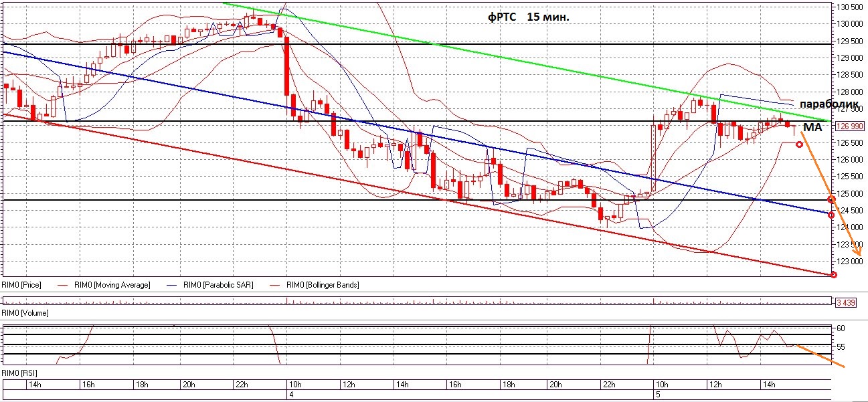
Task: Click the 10h time label above date 4
Action: (x=294, y=385)
